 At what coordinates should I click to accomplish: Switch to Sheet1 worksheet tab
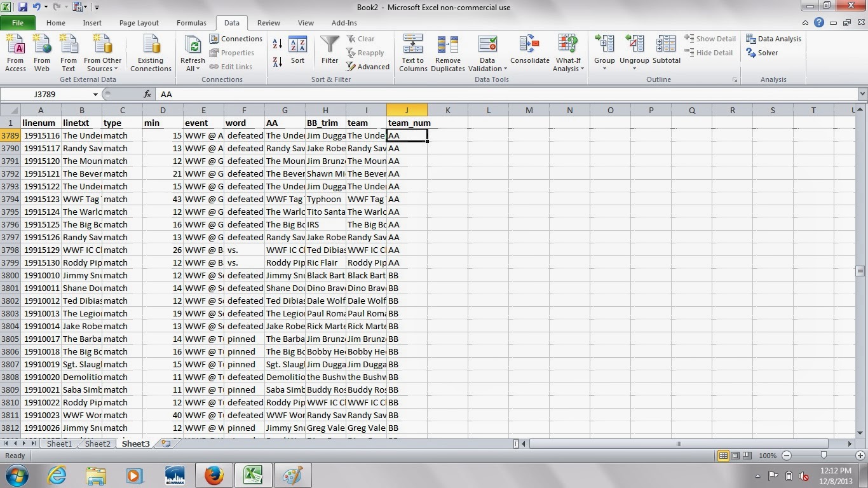[x=59, y=444]
